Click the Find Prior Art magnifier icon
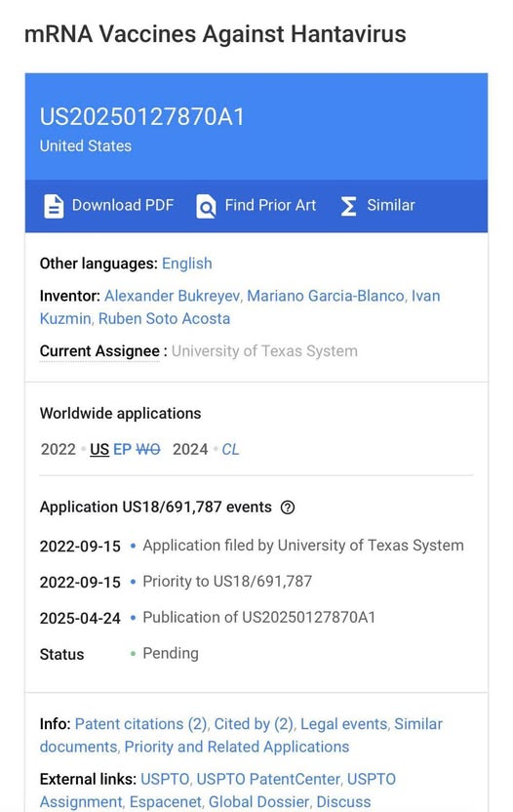 tap(206, 206)
